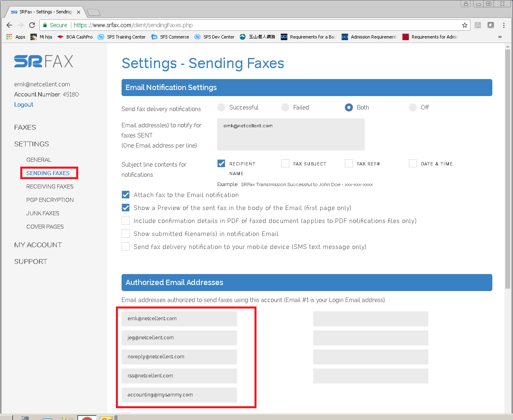Click the page vertical scrollbar
Viewport: 513px width, 420px height.
[x=508, y=169]
